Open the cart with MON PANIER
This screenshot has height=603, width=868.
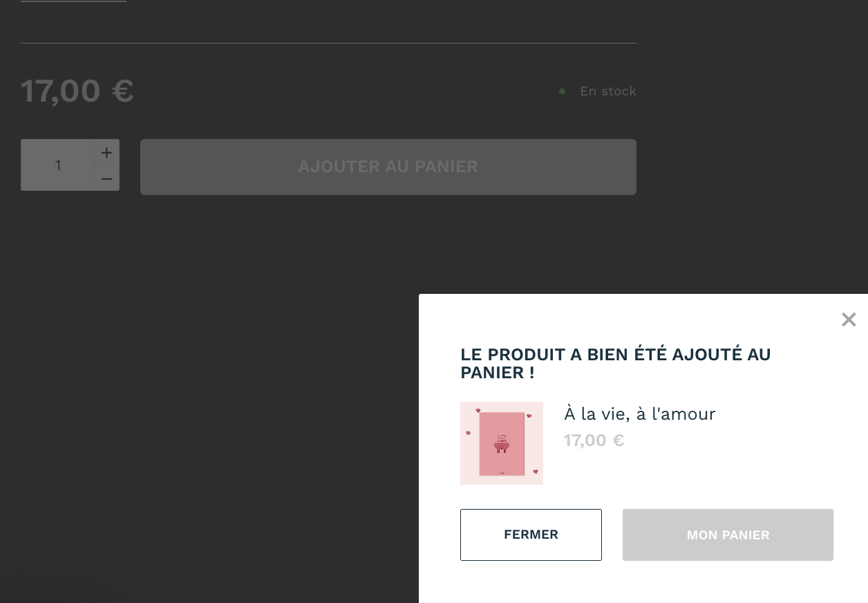click(x=728, y=535)
